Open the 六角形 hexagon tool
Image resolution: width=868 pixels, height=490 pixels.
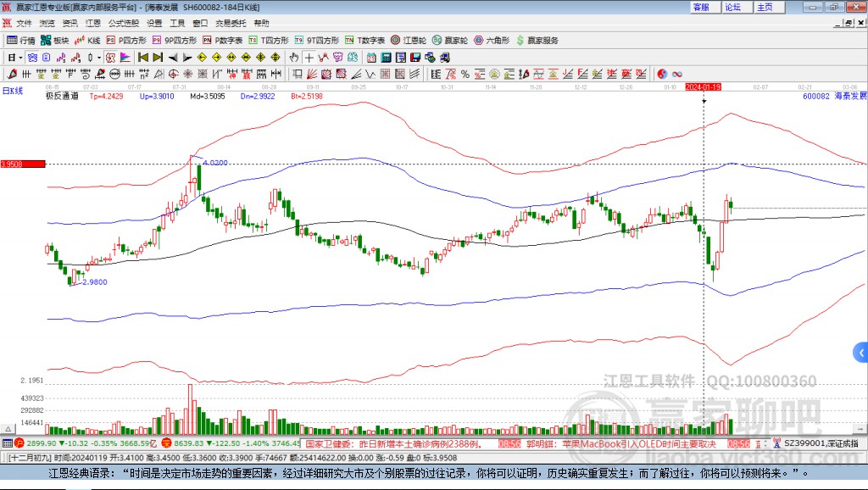[492, 41]
